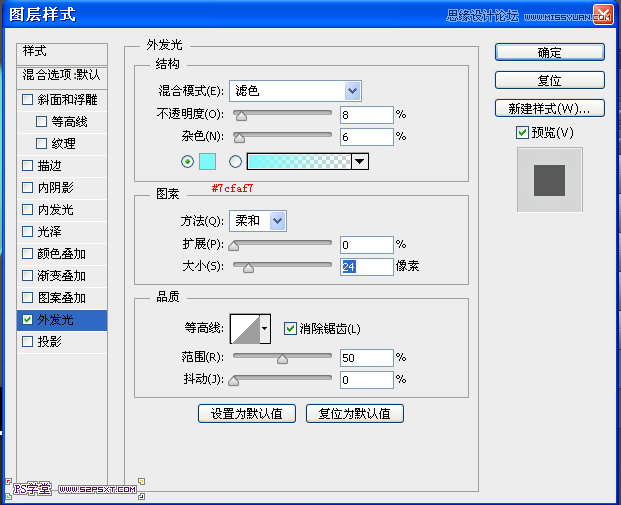Select the 内阴影 list item label

click(55, 187)
